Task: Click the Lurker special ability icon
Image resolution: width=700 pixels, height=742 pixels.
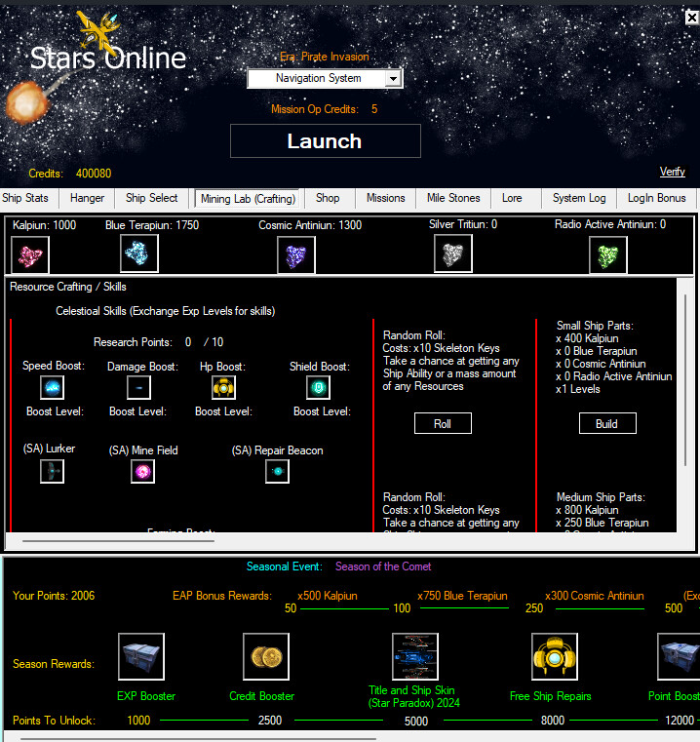Action: [x=52, y=471]
